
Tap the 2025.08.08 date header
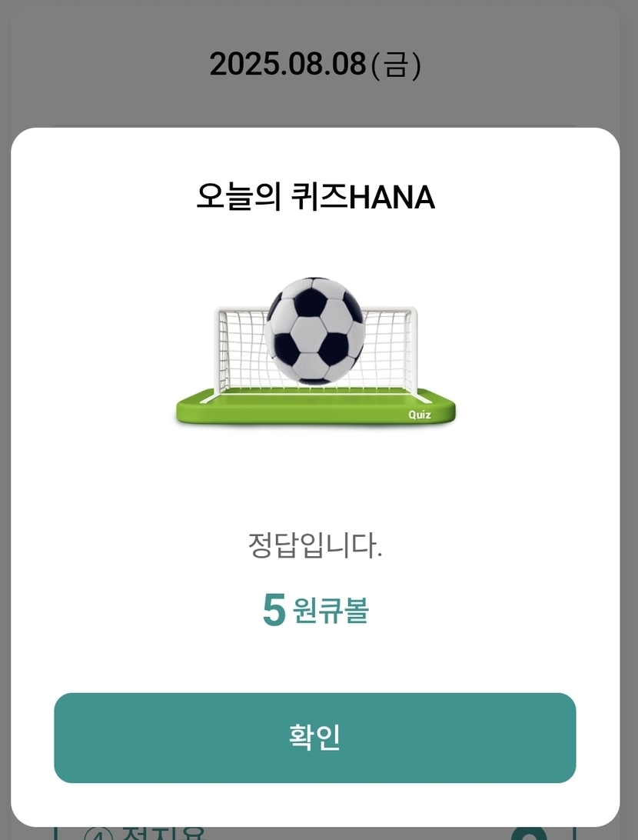click(x=287, y=65)
